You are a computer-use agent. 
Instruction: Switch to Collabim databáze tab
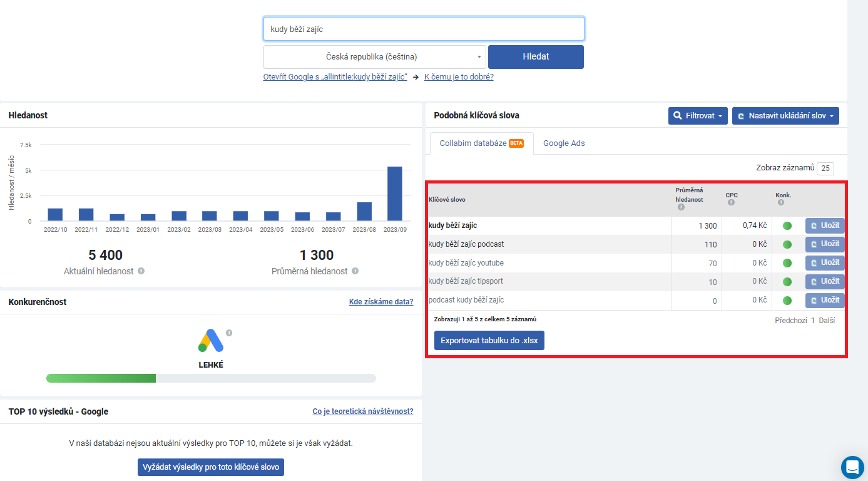(481, 143)
